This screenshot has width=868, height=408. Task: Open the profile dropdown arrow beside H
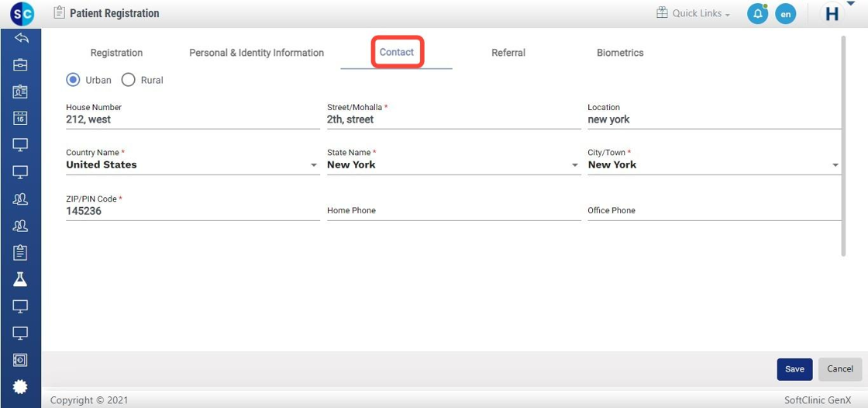[851, 3]
